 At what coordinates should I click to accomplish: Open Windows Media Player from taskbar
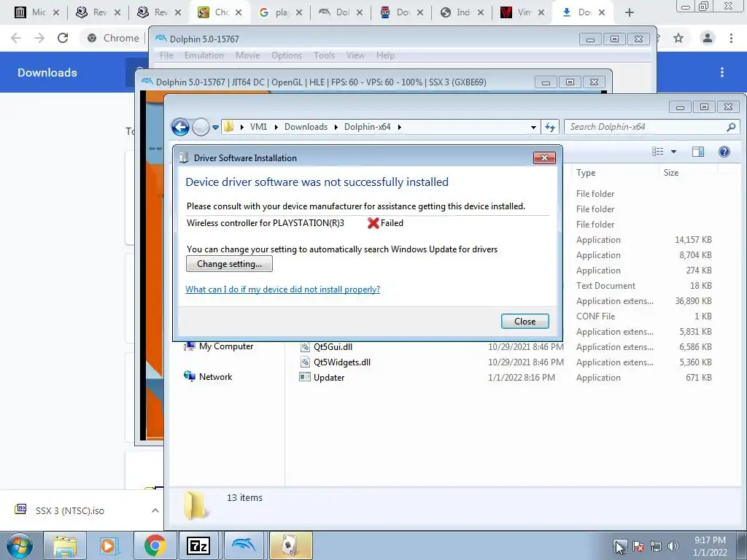[x=109, y=545]
